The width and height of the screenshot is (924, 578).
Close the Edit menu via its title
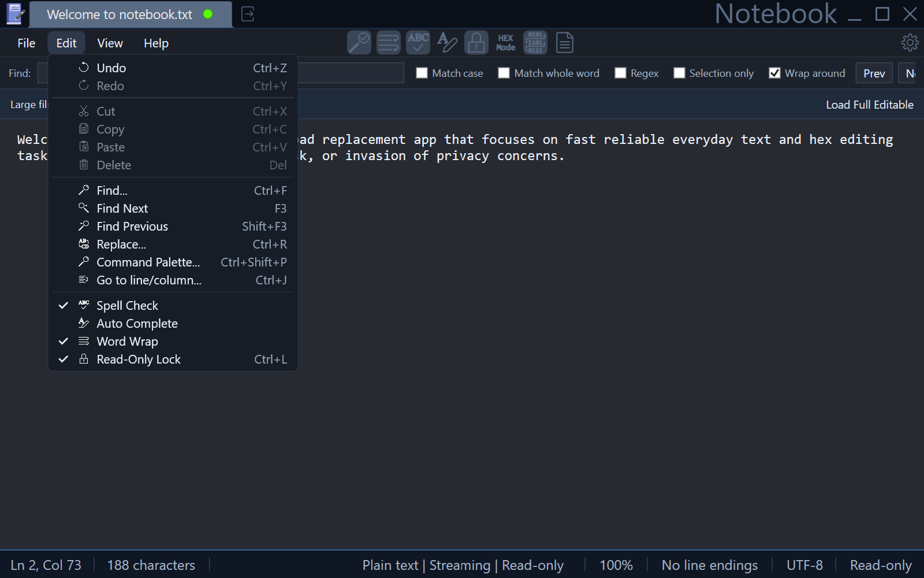coord(66,43)
